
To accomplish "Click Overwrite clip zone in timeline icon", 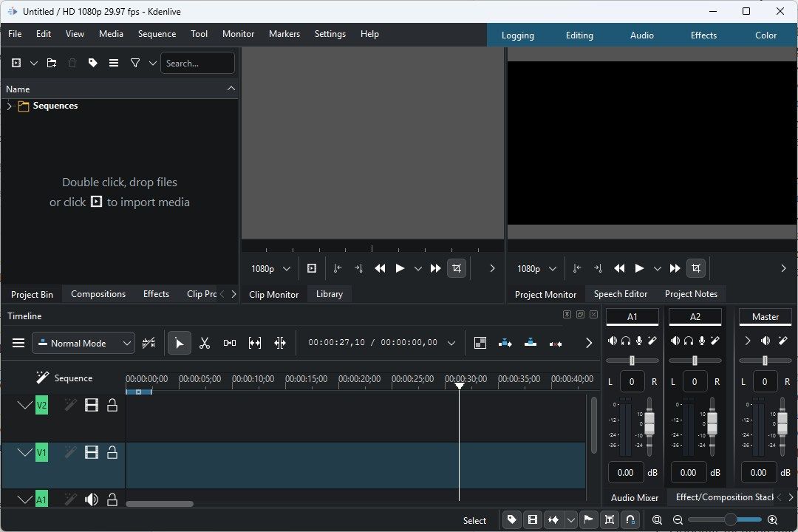I will (x=531, y=343).
